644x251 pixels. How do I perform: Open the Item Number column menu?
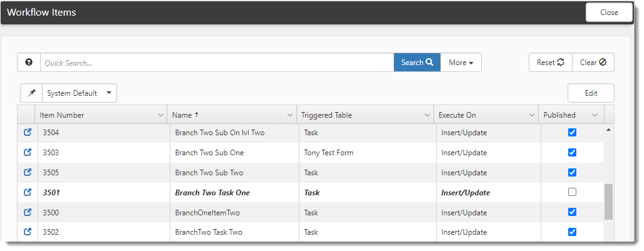[x=161, y=115]
